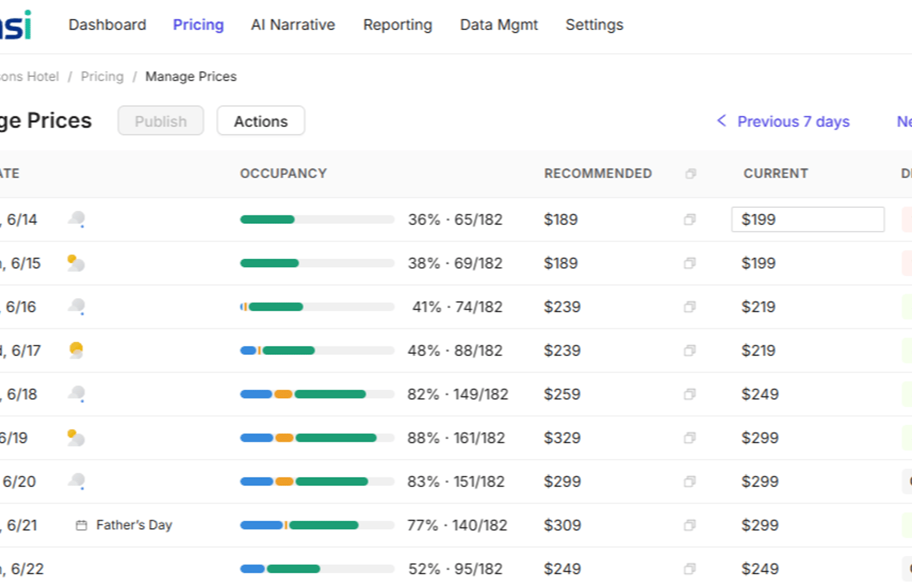Click the sunny weather icon on 6/17
912x588 pixels.
(x=76, y=350)
